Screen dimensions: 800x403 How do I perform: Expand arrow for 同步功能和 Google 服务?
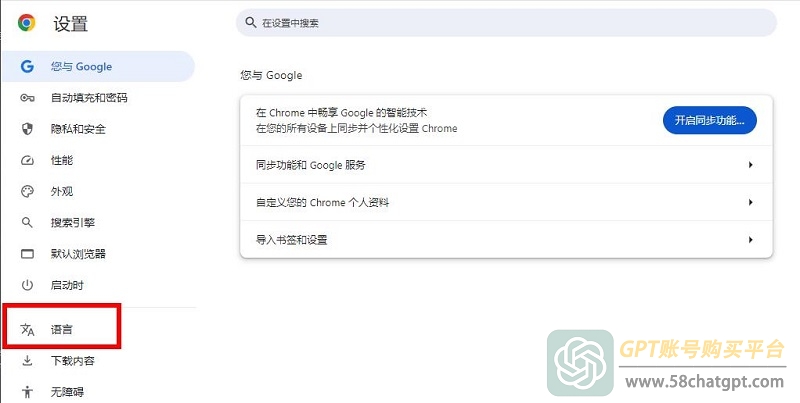click(751, 165)
